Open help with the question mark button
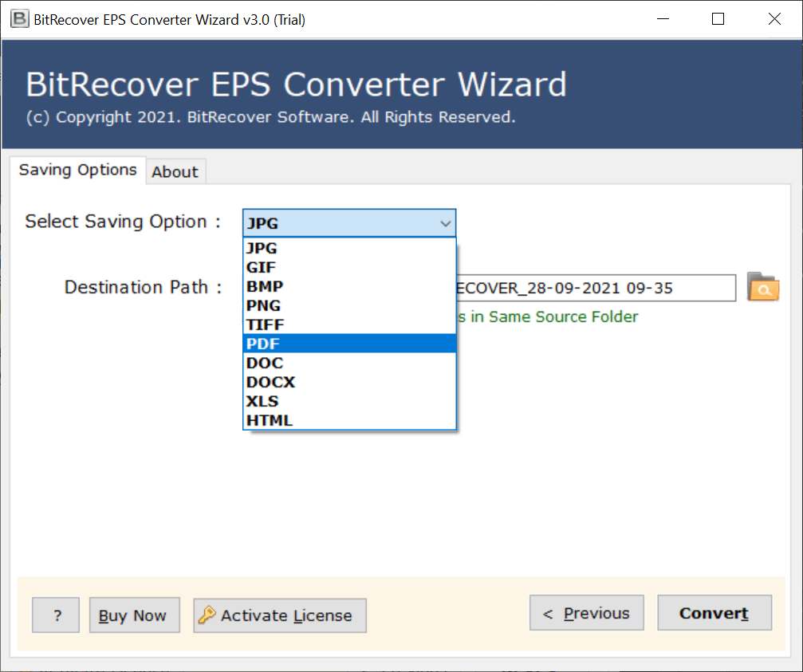 [56, 615]
